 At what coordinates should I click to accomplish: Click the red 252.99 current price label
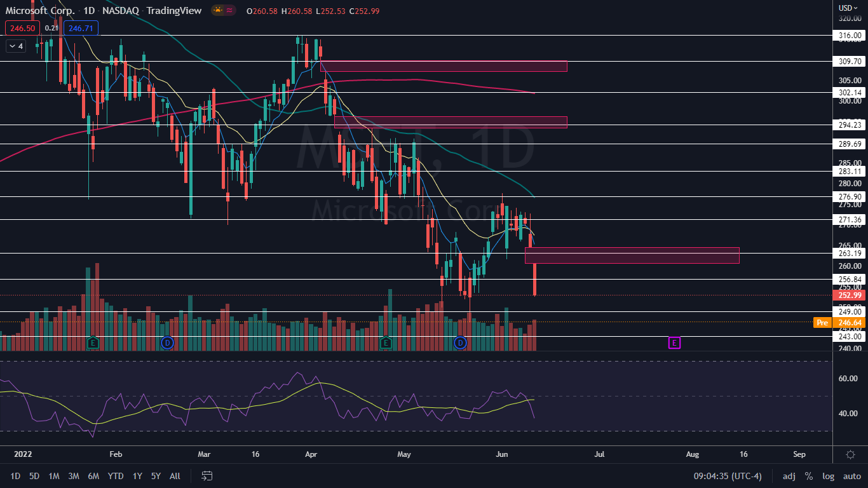[850, 295]
